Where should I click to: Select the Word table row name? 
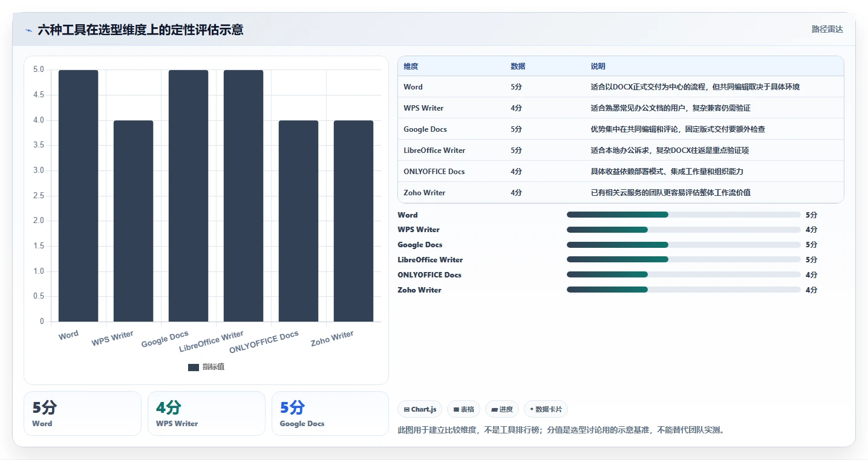[x=413, y=87]
